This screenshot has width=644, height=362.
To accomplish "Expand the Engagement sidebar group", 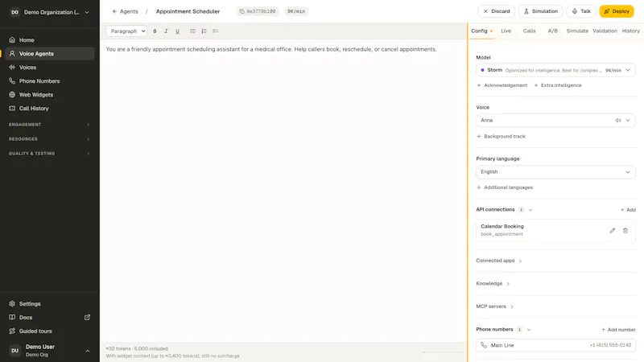I will pyautogui.click(x=50, y=125).
